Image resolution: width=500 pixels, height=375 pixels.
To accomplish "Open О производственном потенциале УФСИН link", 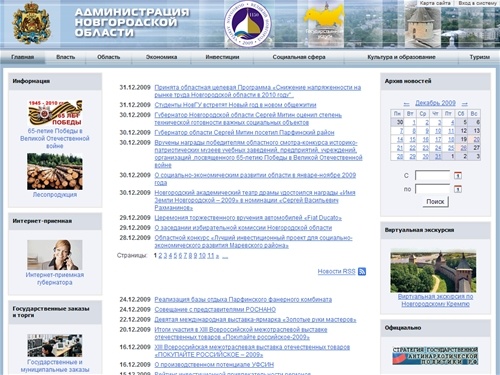I will click(214, 365).
